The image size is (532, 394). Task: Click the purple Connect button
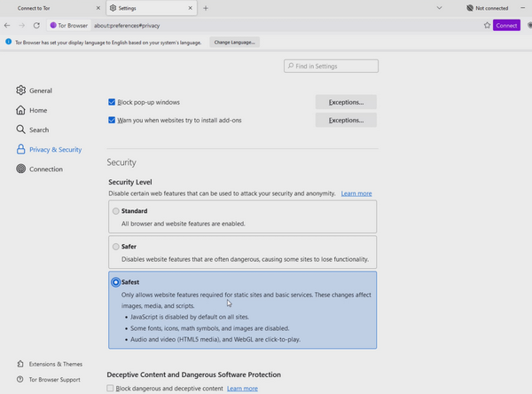click(x=506, y=26)
